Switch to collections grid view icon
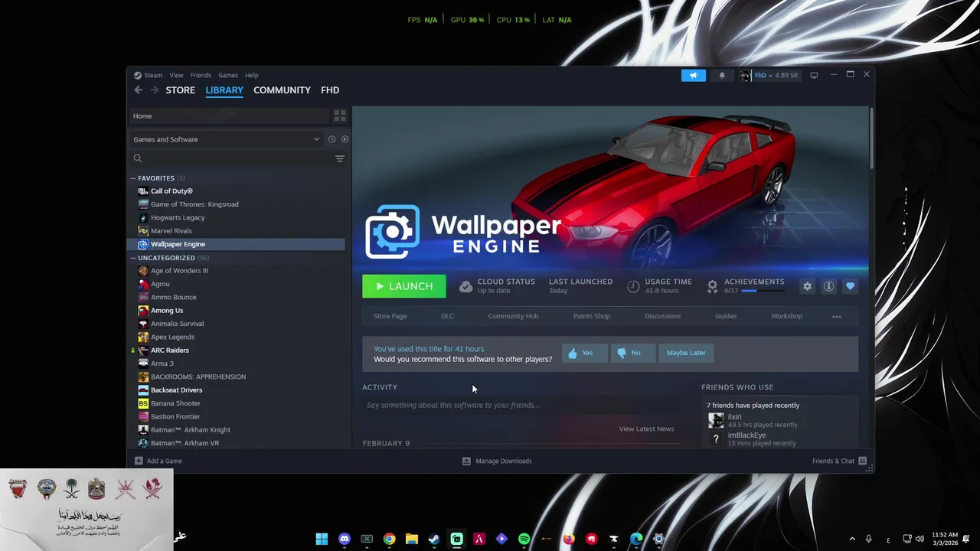 pyautogui.click(x=340, y=116)
